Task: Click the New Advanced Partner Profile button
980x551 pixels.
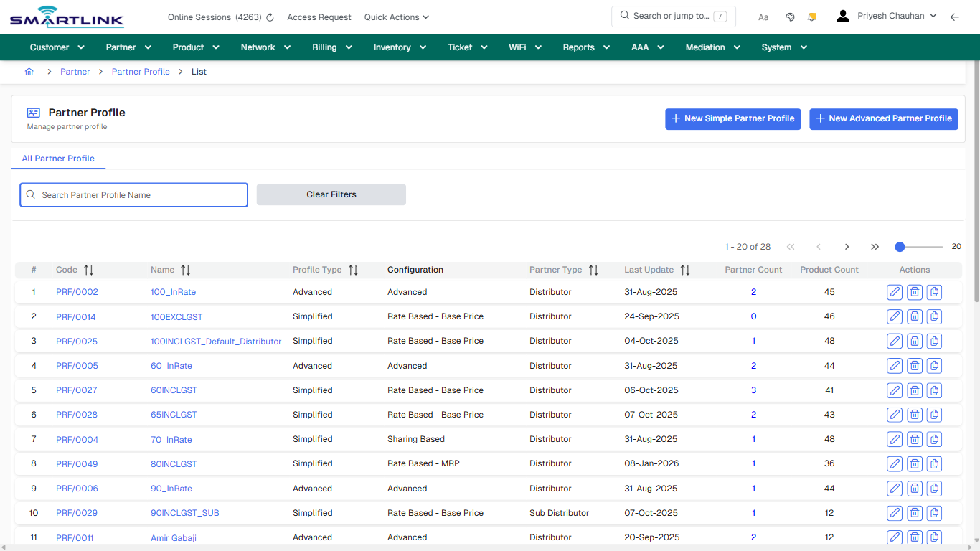Action: tap(883, 118)
